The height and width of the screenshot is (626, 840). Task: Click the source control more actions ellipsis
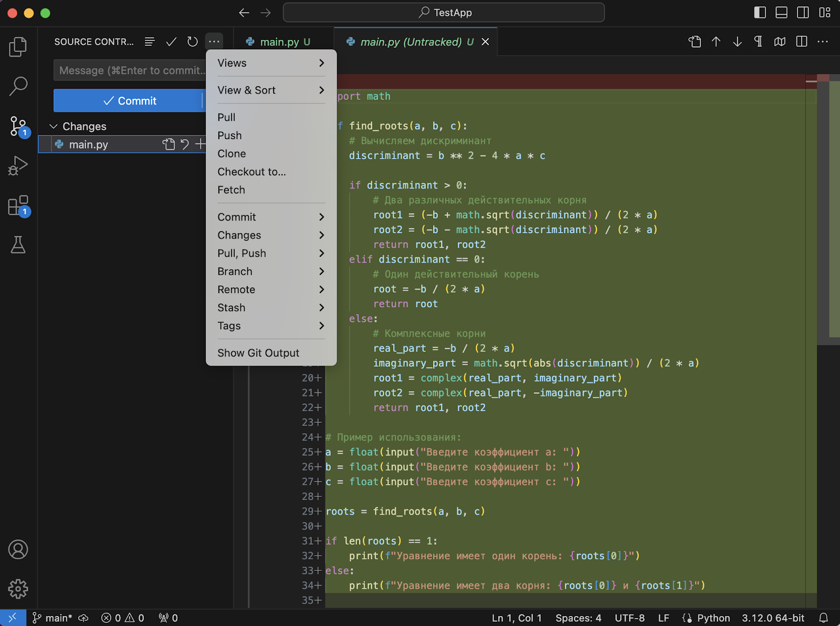tap(214, 41)
